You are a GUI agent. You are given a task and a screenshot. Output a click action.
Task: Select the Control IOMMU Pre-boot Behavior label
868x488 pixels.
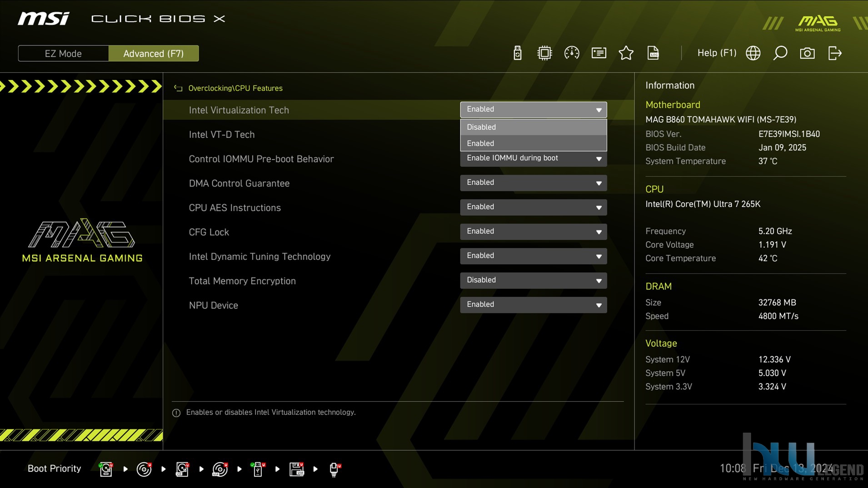[261, 159]
